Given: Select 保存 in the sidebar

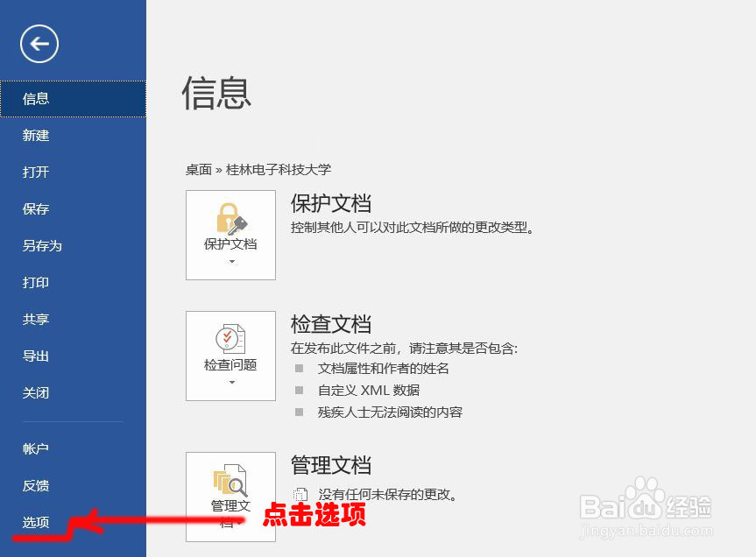Looking at the screenshot, I should pyautogui.click(x=35, y=208).
